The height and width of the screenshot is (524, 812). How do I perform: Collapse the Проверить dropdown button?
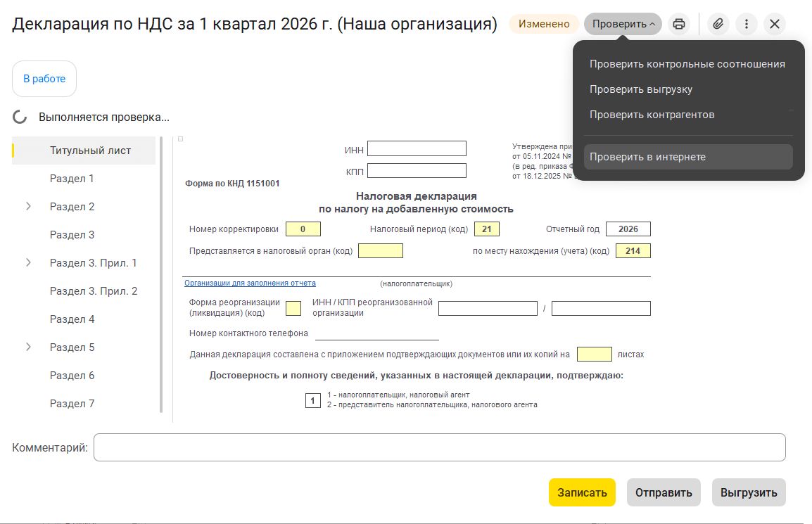click(x=623, y=24)
